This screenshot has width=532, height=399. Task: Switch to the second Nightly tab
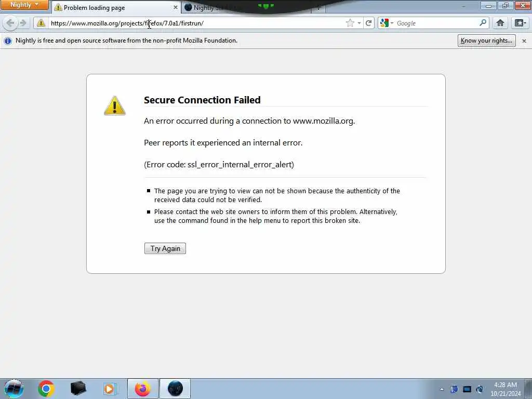point(246,7)
